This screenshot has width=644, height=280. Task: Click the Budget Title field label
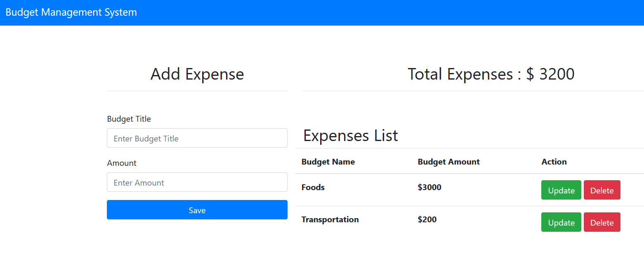129,119
